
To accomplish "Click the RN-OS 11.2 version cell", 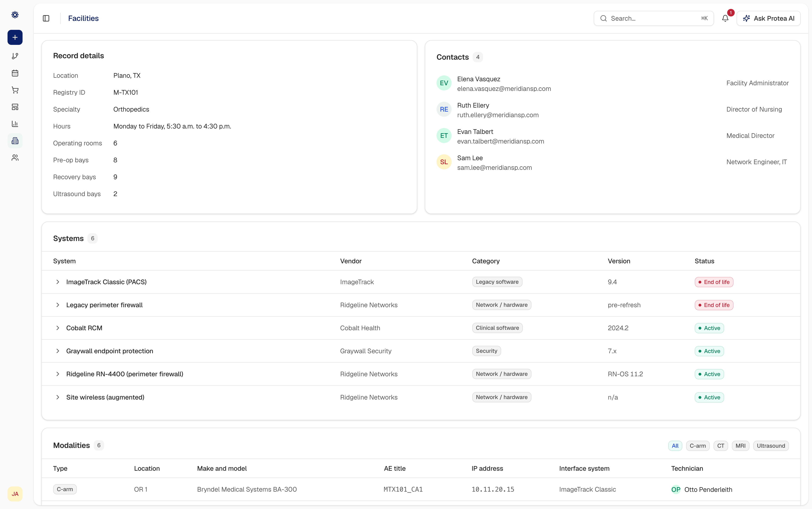I will click(625, 374).
